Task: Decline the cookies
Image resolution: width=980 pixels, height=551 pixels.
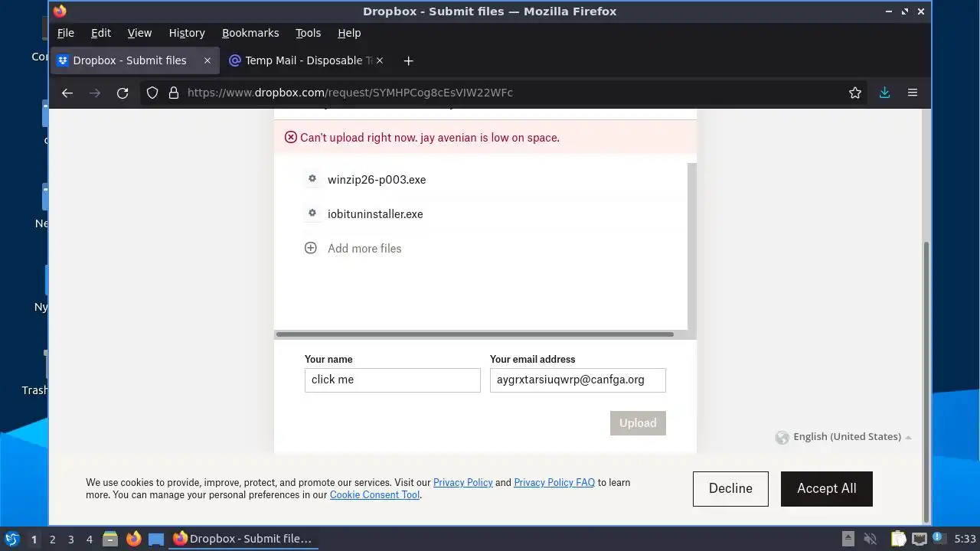Action: click(x=730, y=488)
